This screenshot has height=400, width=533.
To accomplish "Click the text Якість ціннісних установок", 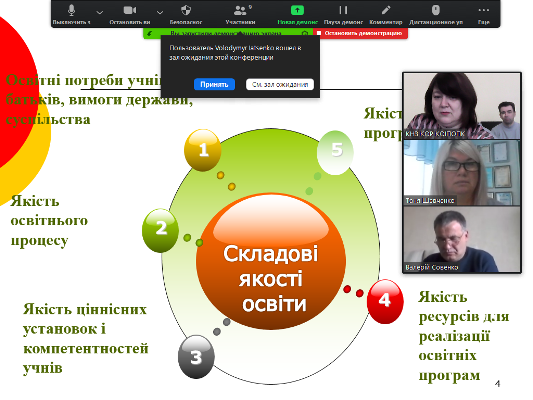I will (85, 319).
